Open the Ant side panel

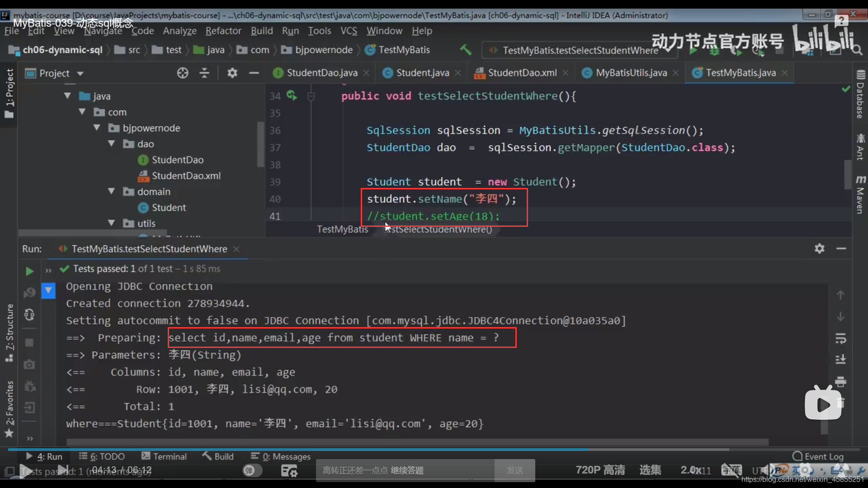coord(860,146)
